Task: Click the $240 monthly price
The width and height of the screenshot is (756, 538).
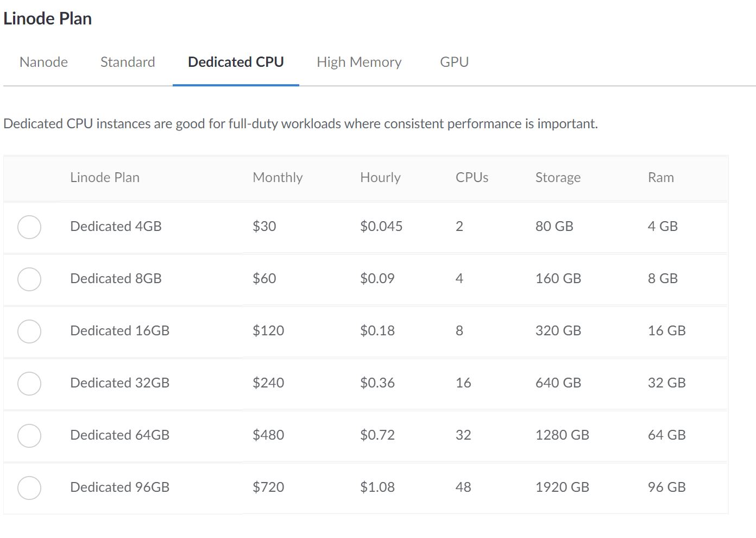Action: point(268,383)
